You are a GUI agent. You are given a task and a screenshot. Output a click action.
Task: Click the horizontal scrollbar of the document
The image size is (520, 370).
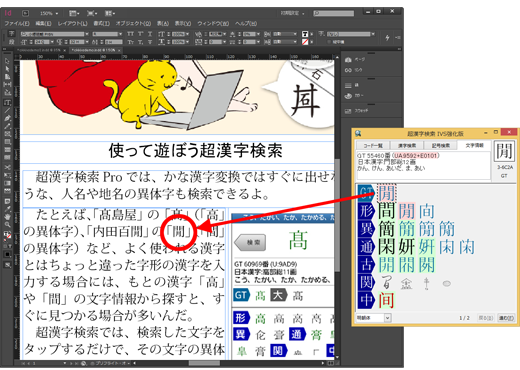pos(203,363)
